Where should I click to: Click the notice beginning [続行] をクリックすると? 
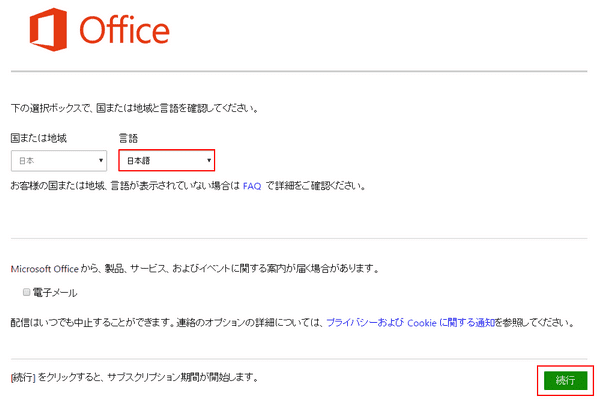click(x=135, y=378)
